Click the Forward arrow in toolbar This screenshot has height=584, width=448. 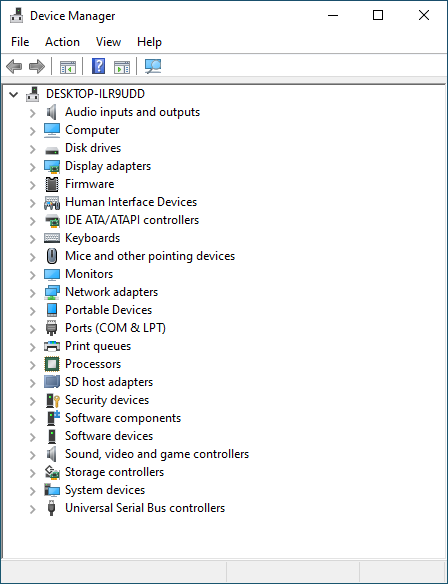pyautogui.click(x=36, y=67)
